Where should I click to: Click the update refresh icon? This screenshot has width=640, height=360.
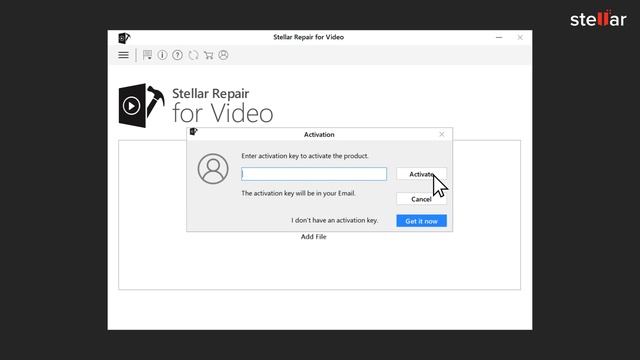[x=193, y=55]
